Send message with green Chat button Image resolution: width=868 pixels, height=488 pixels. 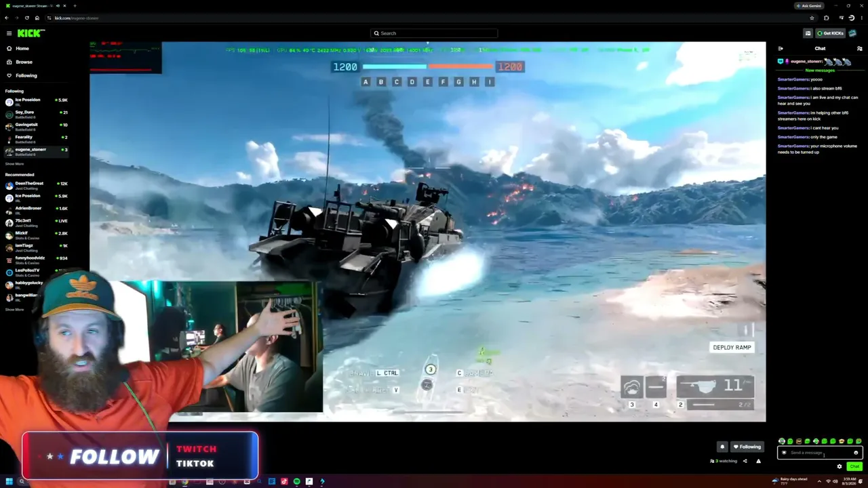(x=854, y=466)
